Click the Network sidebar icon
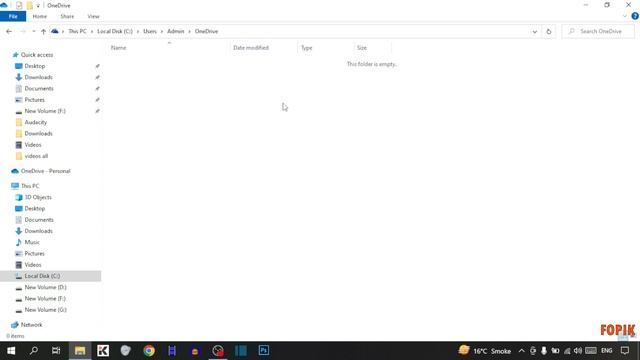640x360 pixels. [15, 325]
